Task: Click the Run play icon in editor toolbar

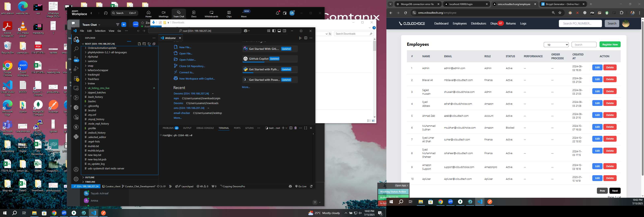Action: 300,38
